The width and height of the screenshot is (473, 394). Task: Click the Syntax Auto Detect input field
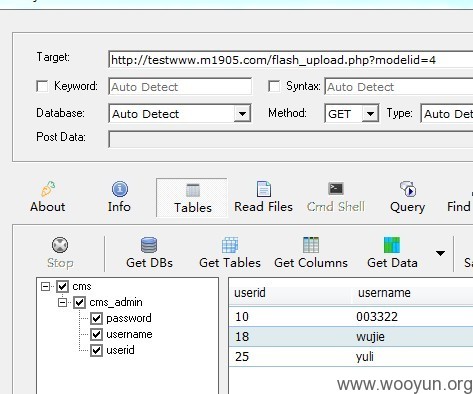pos(399,87)
